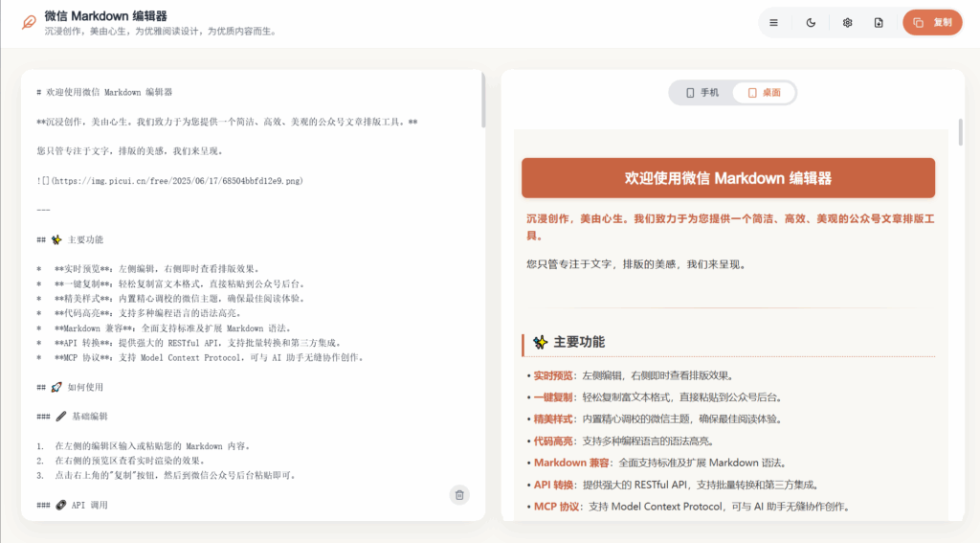Click editor heading '### API 调用'

point(72,506)
